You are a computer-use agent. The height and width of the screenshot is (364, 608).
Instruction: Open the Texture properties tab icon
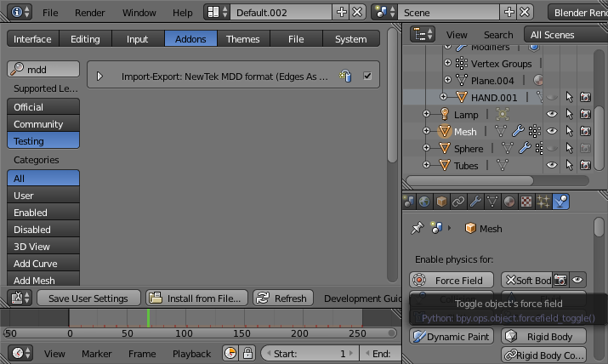pos(526,202)
